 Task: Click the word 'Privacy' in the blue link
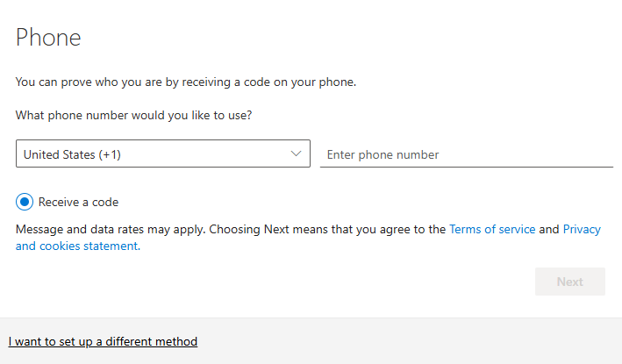582,229
